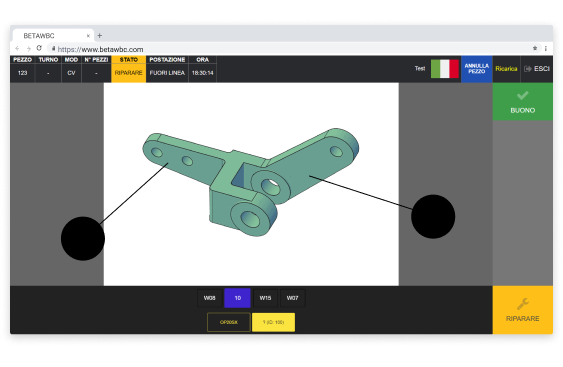Image resolution: width=563 pixels, height=367 pixels.
Task: Click the browser address bar URL
Action: pyautogui.click(x=101, y=49)
